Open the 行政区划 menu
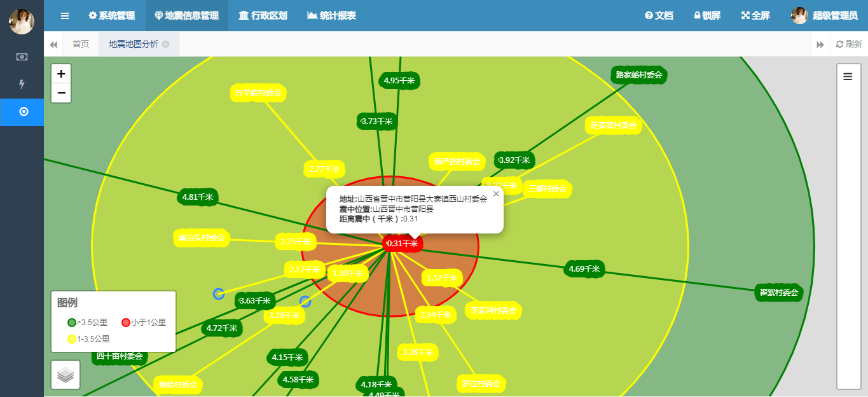Image resolution: width=868 pixels, height=397 pixels. (263, 15)
